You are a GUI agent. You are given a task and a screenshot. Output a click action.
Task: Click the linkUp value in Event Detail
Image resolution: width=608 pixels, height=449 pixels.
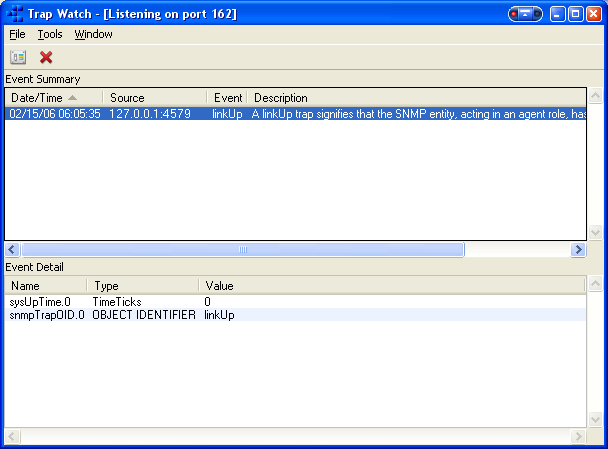[219, 315]
